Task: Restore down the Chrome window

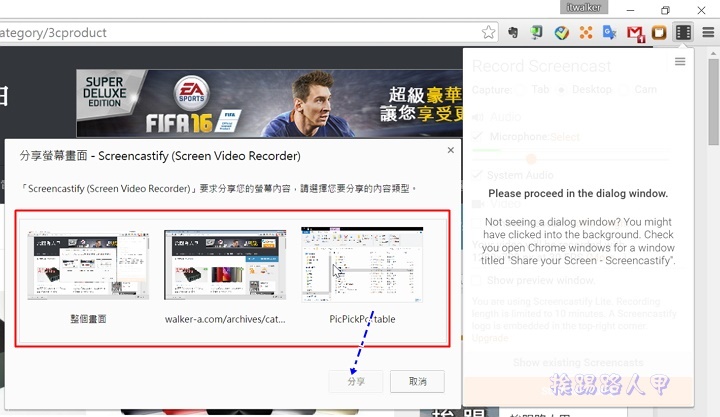Action: click(665, 10)
